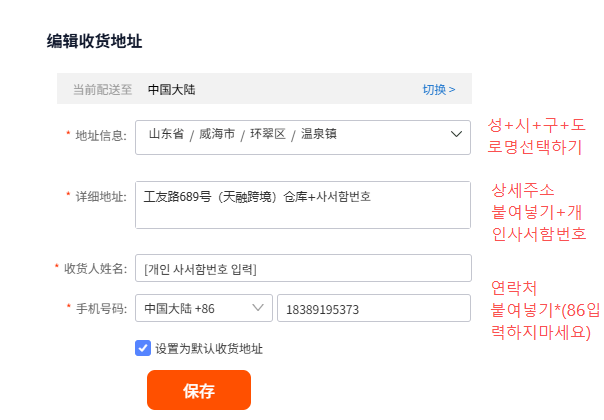Click the 设置为默认收货地址 label text
The height and width of the screenshot is (420, 604).
click(209, 349)
